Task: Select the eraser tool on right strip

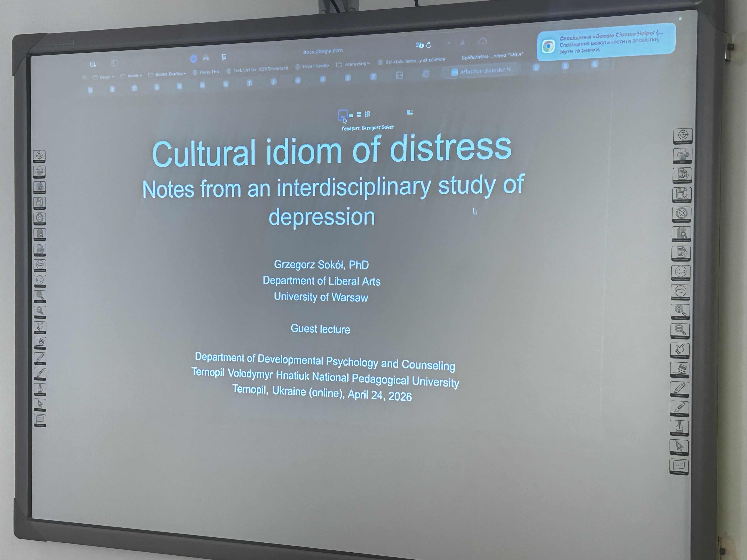Action: 680,369
